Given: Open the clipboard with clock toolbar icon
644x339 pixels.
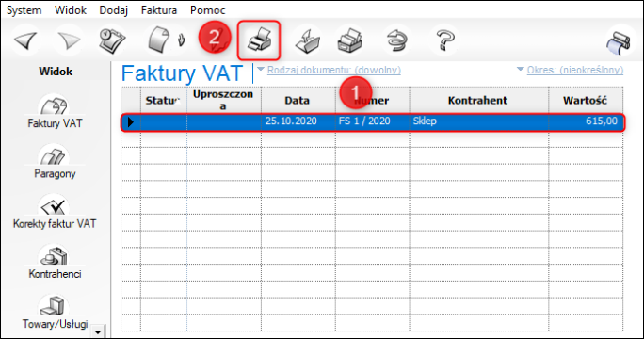Looking at the screenshot, I should pyautogui.click(x=112, y=40).
